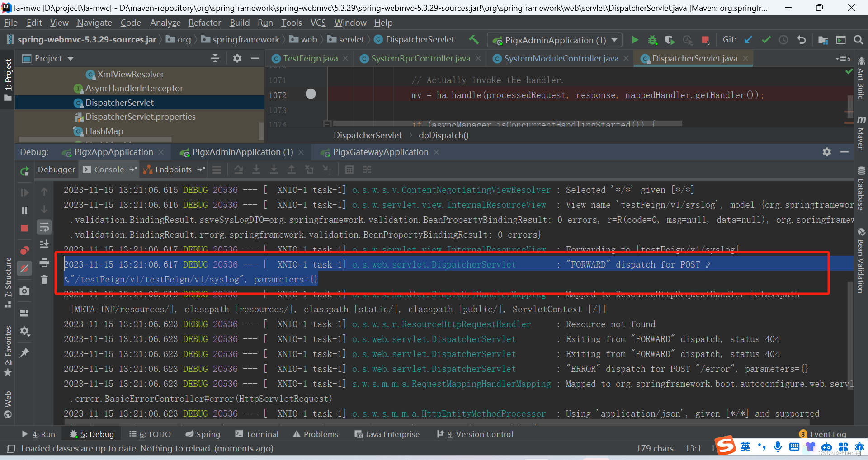The height and width of the screenshot is (460, 868).
Task: Open the Refactor menu
Action: point(205,23)
